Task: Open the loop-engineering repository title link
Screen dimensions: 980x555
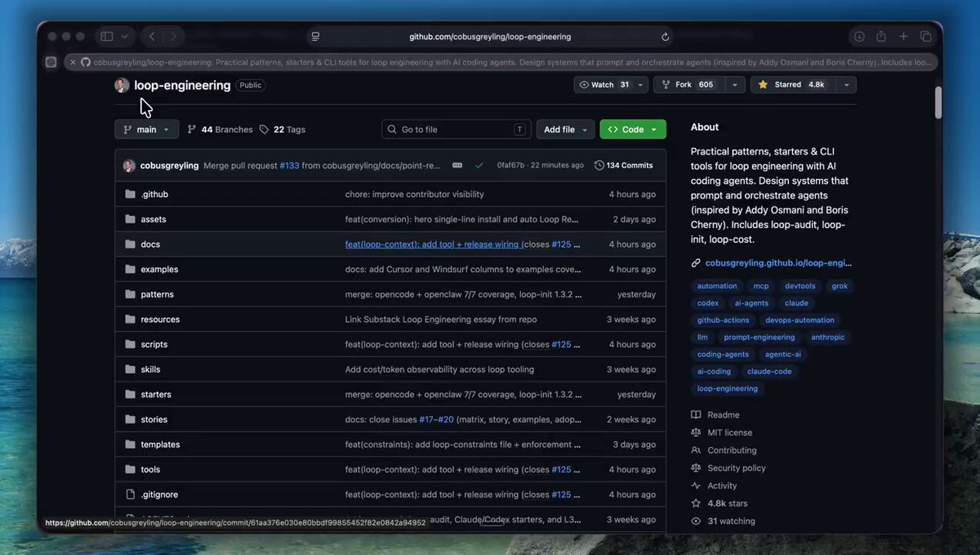Action: pos(182,85)
